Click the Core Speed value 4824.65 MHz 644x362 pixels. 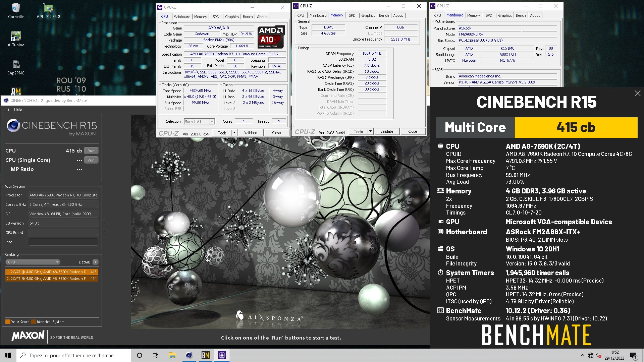(x=201, y=90)
